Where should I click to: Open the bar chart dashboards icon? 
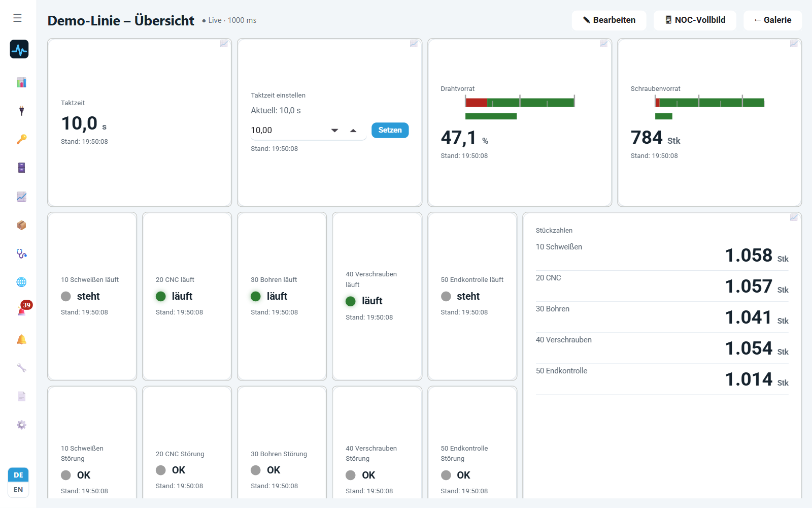[x=21, y=82]
